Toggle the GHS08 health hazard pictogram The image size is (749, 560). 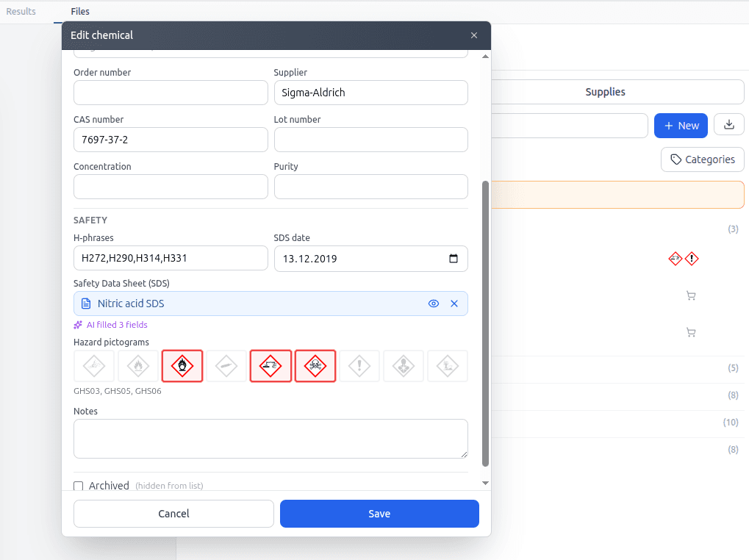(x=403, y=366)
